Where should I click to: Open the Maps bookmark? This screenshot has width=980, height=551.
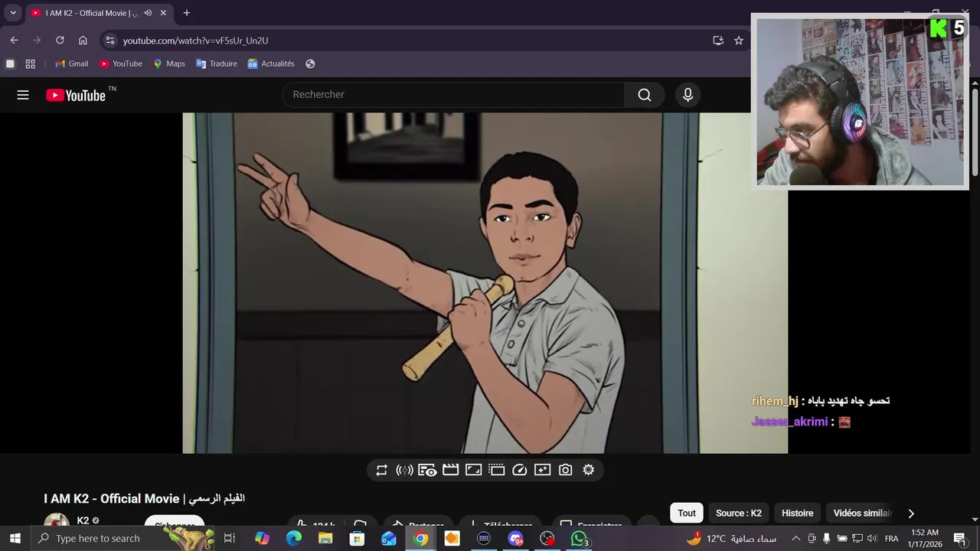(x=169, y=64)
